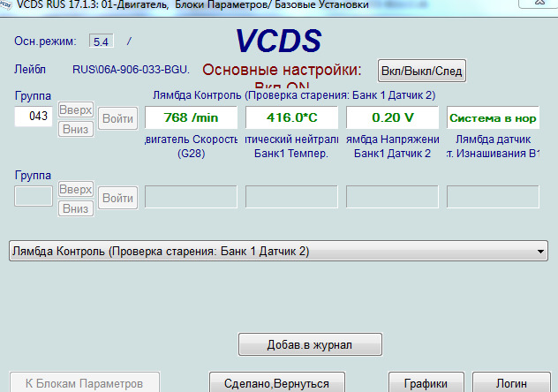Select the Система в нор status field

[493, 117]
